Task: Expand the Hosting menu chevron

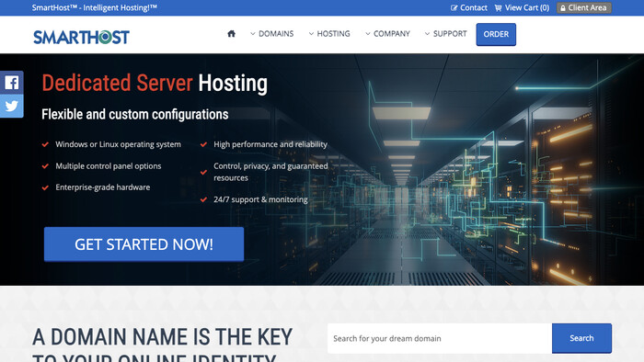Action: coord(311,34)
